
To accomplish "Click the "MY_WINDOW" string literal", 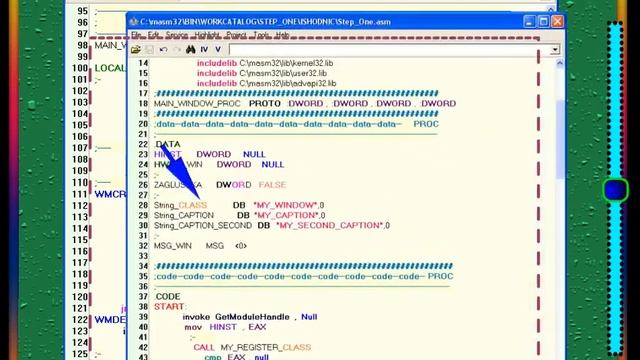I will click(x=286, y=205).
